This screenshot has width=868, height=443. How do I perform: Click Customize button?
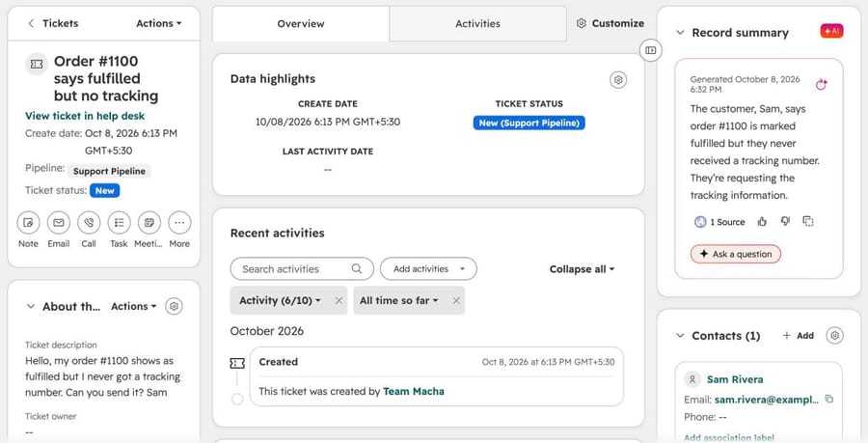tap(610, 23)
